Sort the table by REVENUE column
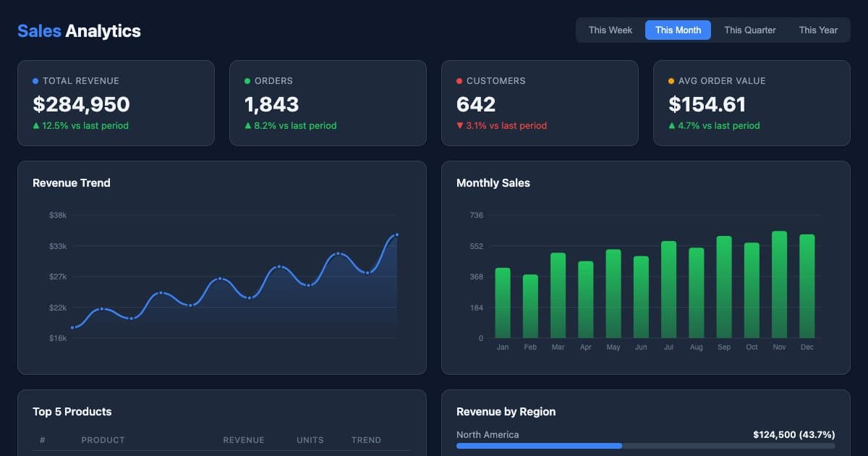Viewport: 868px width, 456px height. coord(244,440)
